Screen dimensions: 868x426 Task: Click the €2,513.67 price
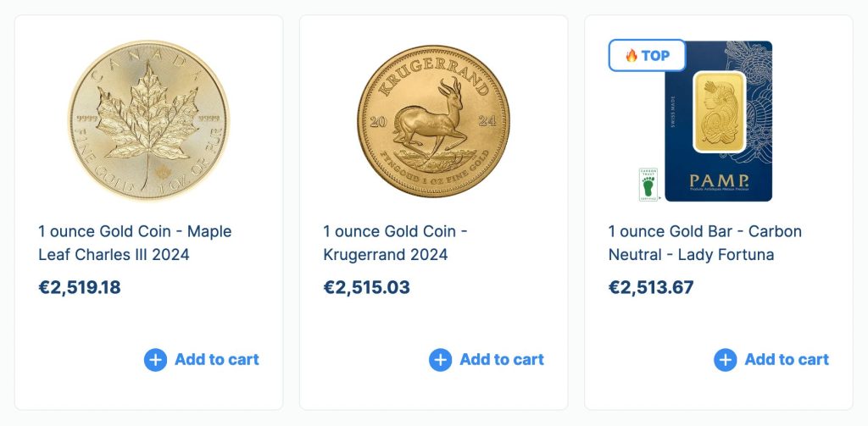pos(651,287)
